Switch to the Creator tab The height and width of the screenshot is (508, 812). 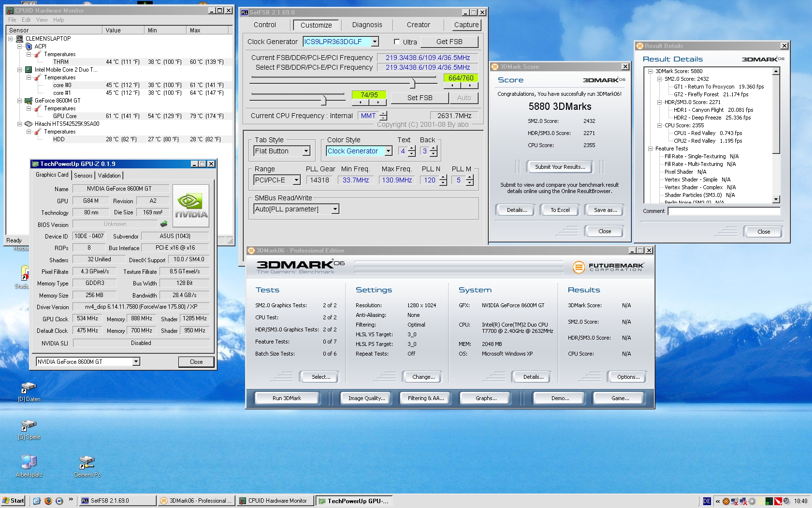pyautogui.click(x=418, y=25)
